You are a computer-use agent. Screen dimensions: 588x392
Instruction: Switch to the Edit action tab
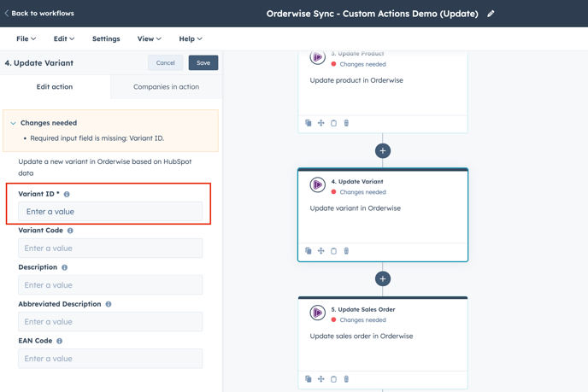(x=55, y=86)
